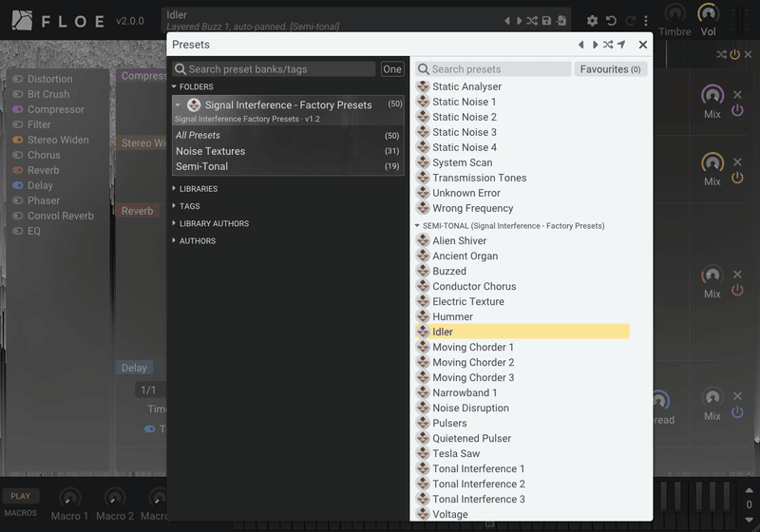Load the Static Analyser preset

pyautogui.click(x=522, y=86)
